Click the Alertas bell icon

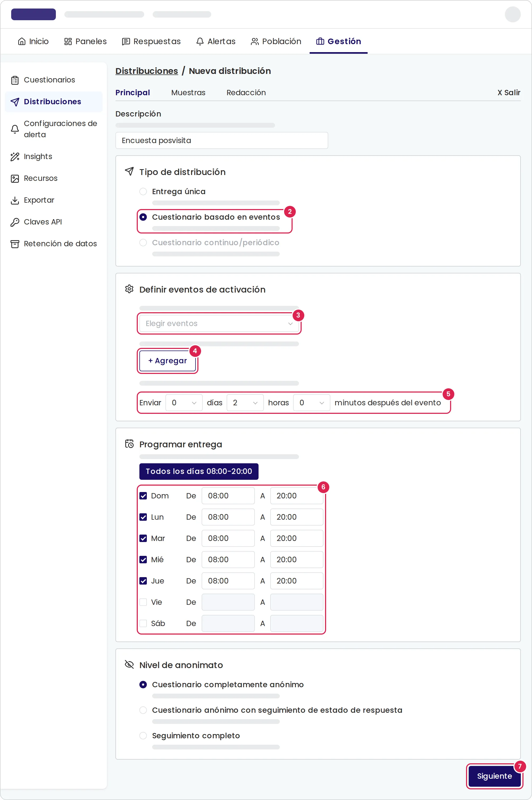pos(200,41)
